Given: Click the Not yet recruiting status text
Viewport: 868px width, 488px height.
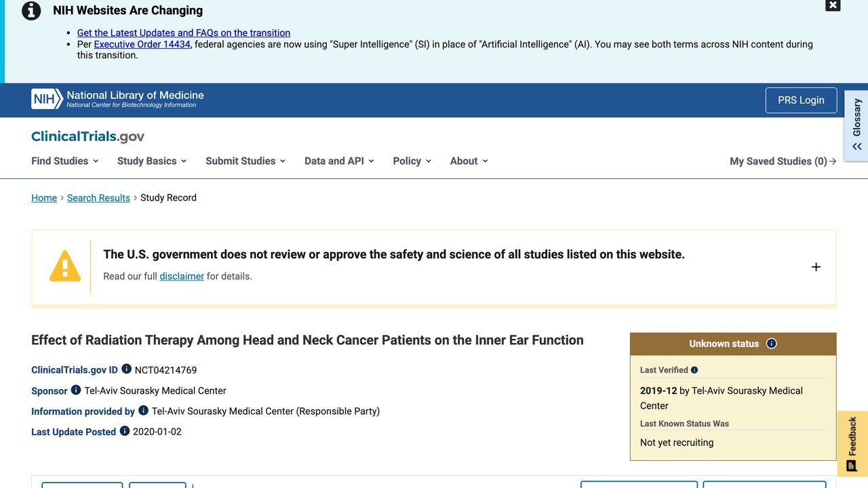Looking at the screenshot, I should point(677,443).
